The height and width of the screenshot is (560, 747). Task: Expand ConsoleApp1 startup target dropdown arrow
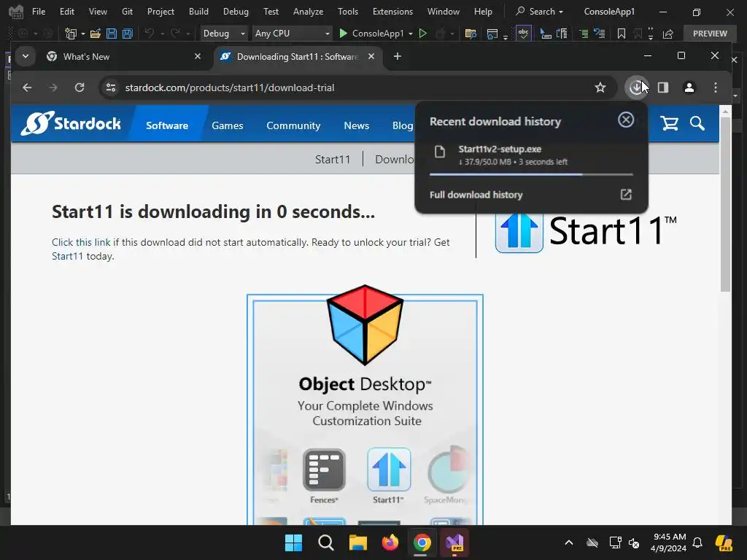pos(411,34)
